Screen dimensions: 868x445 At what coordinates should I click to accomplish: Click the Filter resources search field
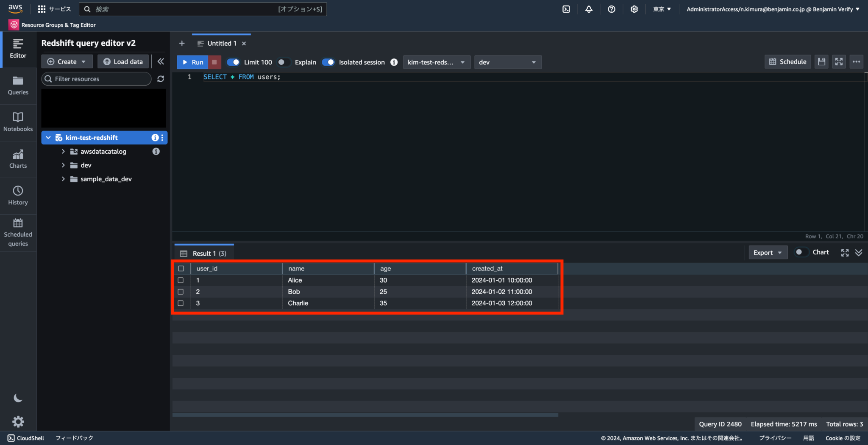coord(97,79)
